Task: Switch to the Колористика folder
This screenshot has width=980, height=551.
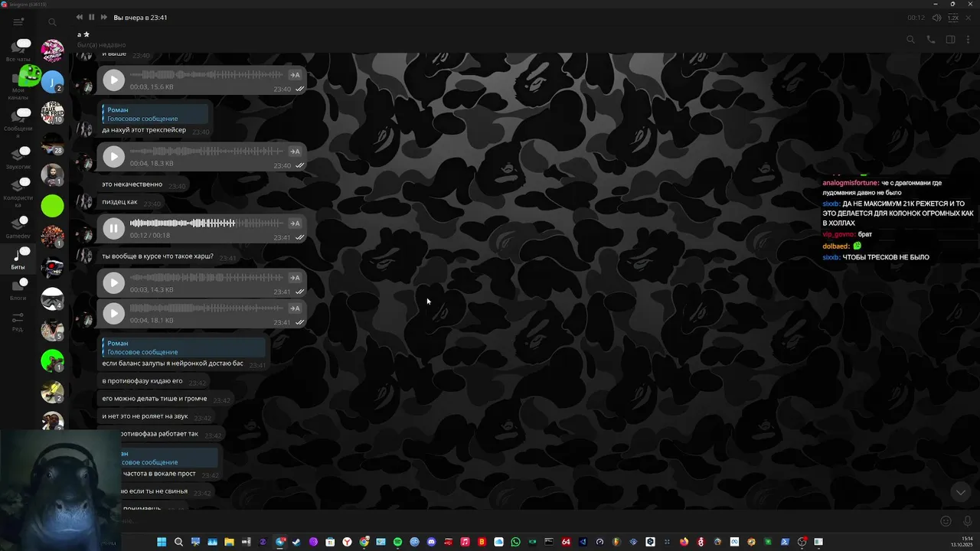Action: coord(18,193)
